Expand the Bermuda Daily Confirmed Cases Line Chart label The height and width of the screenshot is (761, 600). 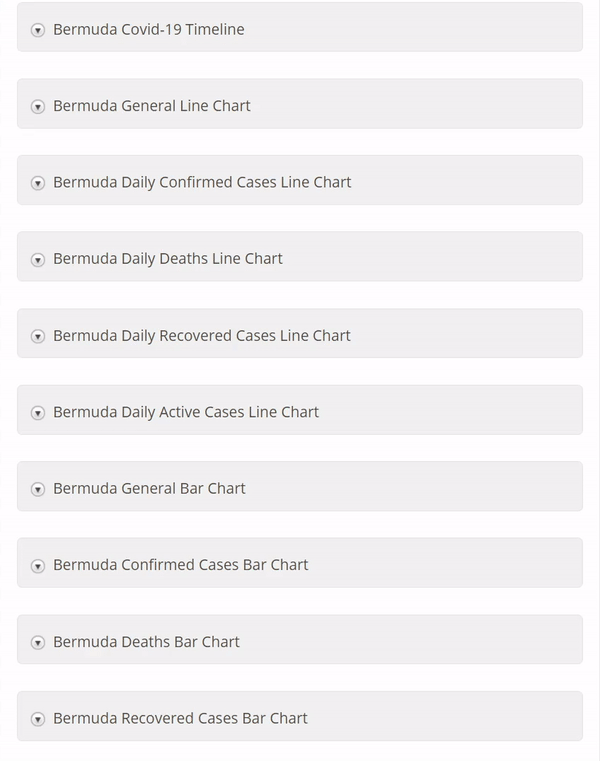pyautogui.click(x=202, y=182)
